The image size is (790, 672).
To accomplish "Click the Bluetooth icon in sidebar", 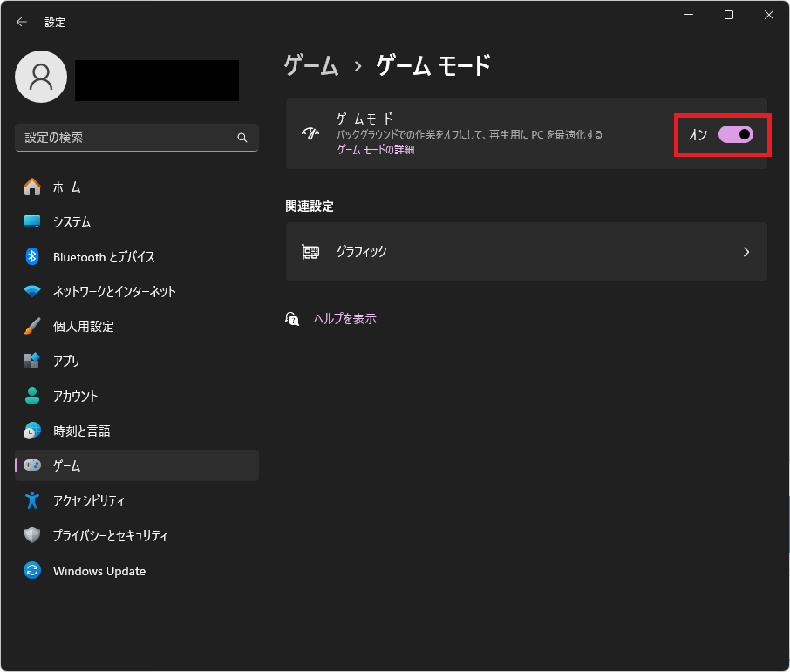I will coord(32,256).
